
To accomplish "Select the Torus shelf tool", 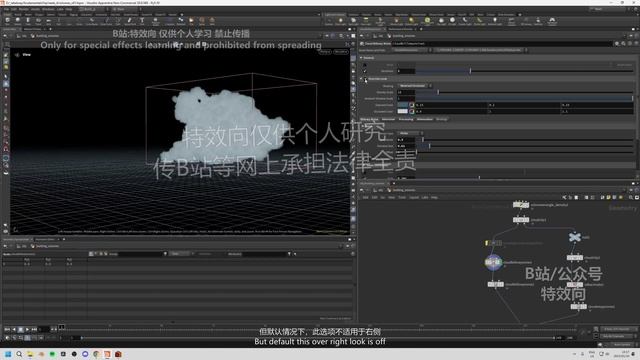I will [38, 20].
